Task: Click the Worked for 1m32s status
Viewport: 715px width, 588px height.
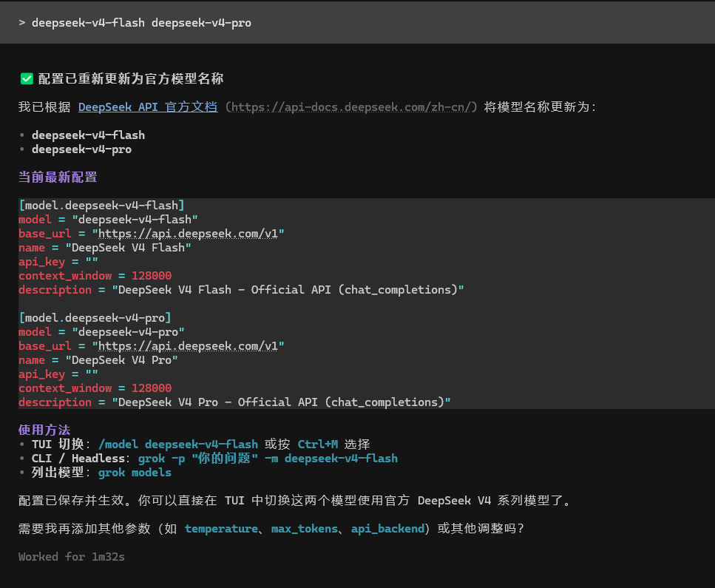Action: click(72, 557)
